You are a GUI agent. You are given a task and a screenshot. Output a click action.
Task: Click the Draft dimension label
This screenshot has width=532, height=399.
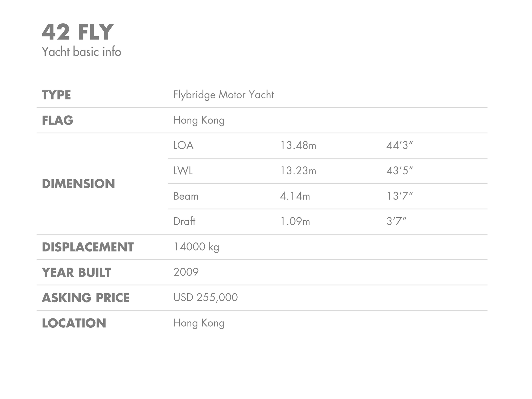point(184,221)
